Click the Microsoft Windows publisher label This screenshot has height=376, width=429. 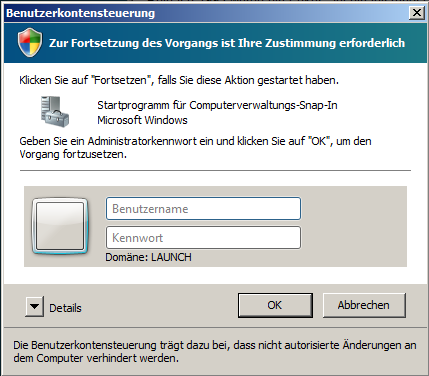142,120
